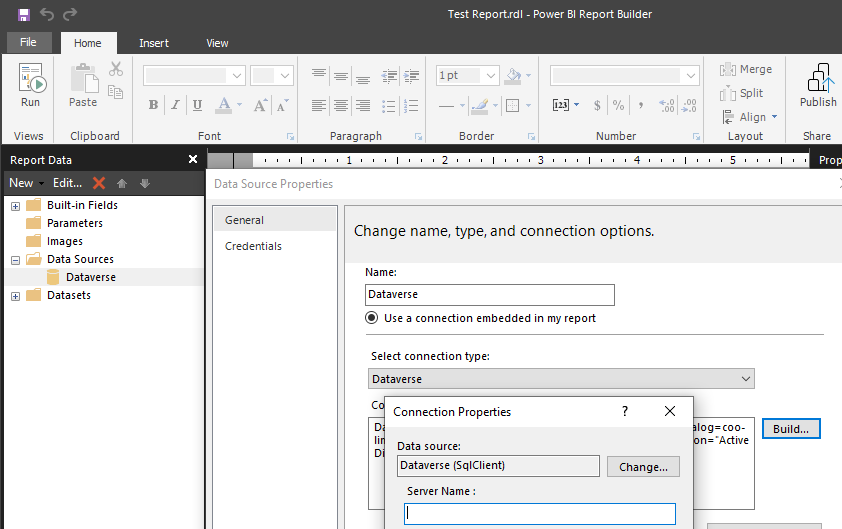Click the Split cells button
This screenshot has height=529, width=842.
(741, 93)
